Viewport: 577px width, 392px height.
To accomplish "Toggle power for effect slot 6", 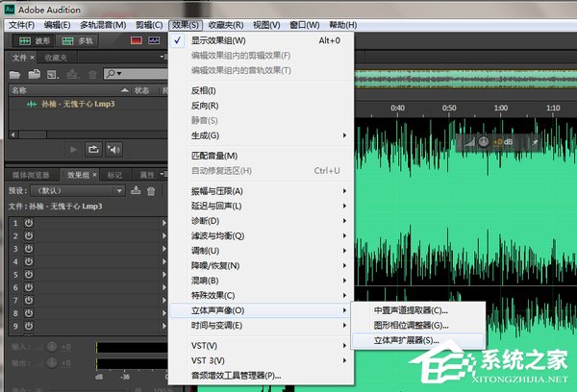I will click(x=29, y=287).
